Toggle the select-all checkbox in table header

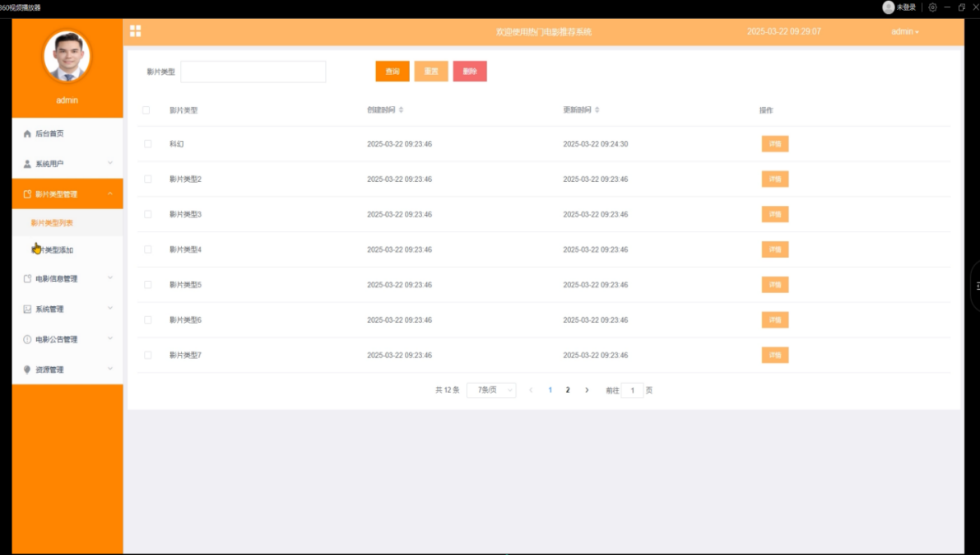pyautogui.click(x=146, y=110)
